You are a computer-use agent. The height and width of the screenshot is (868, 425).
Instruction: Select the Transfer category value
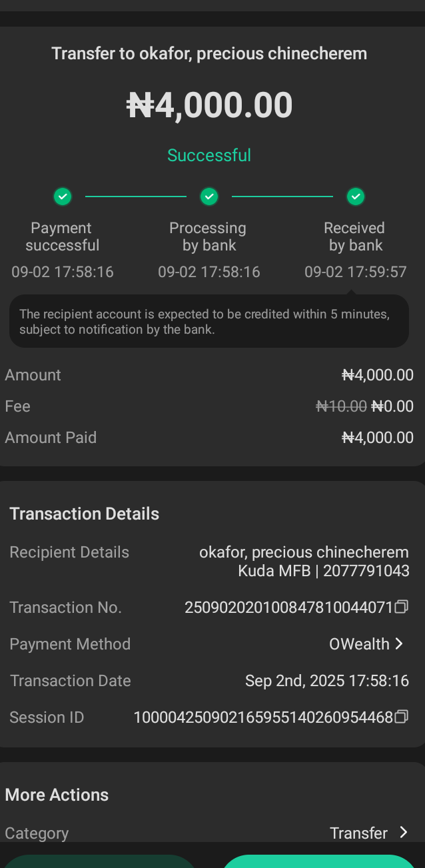coord(358,833)
